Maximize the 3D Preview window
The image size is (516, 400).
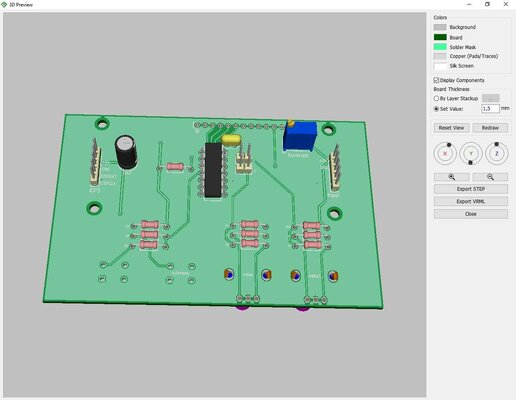(487, 4)
